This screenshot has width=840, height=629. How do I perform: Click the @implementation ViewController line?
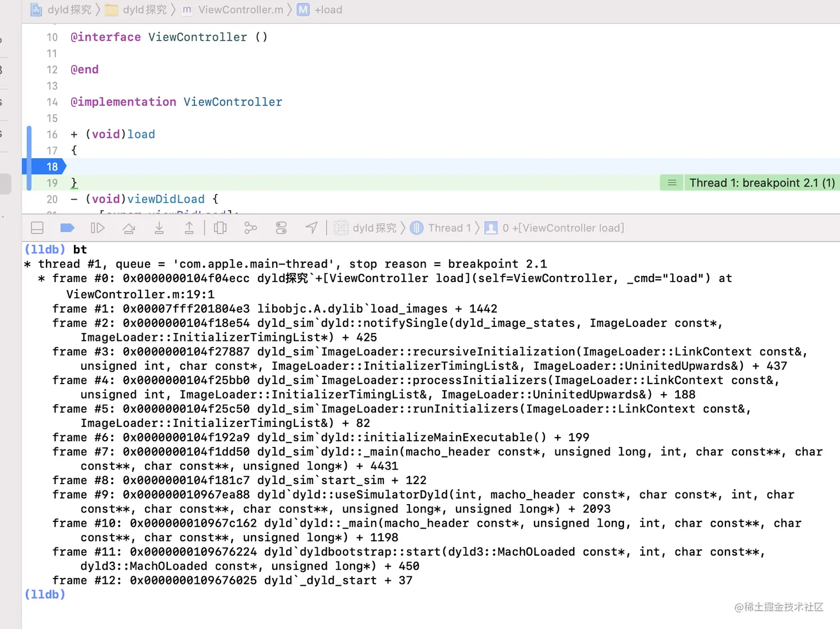click(176, 102)
